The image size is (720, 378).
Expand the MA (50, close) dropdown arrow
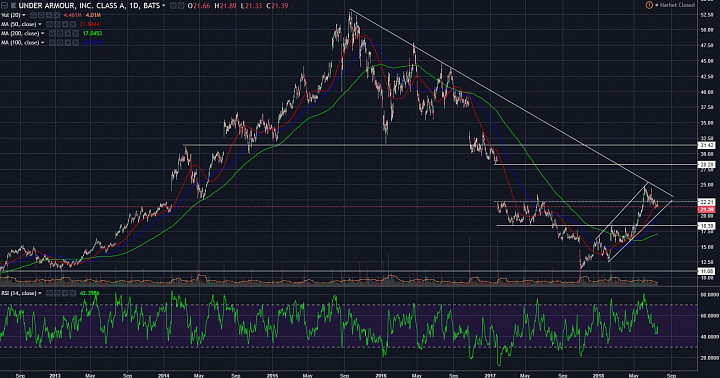pos(40,24)
